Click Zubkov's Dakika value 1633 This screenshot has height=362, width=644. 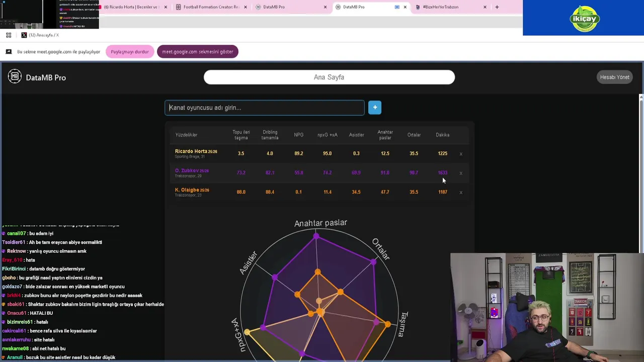[x=443, y=172]
